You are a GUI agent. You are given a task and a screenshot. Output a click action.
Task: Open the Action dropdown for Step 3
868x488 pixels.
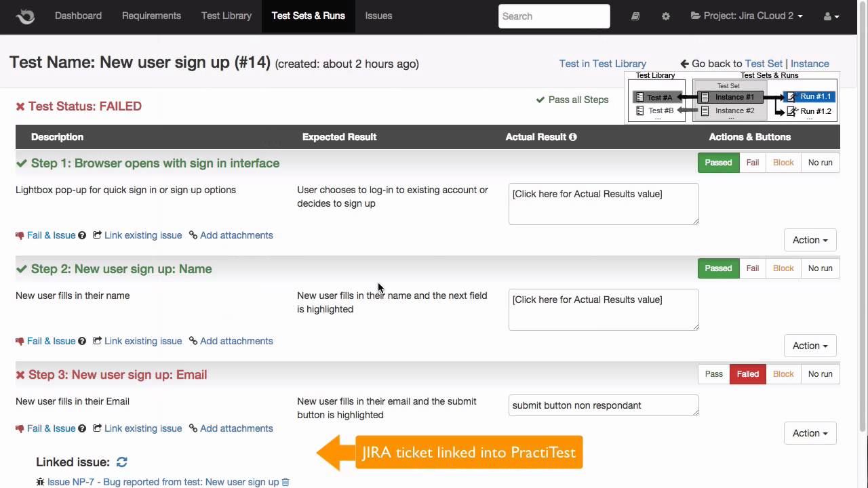tap(810, 433)
